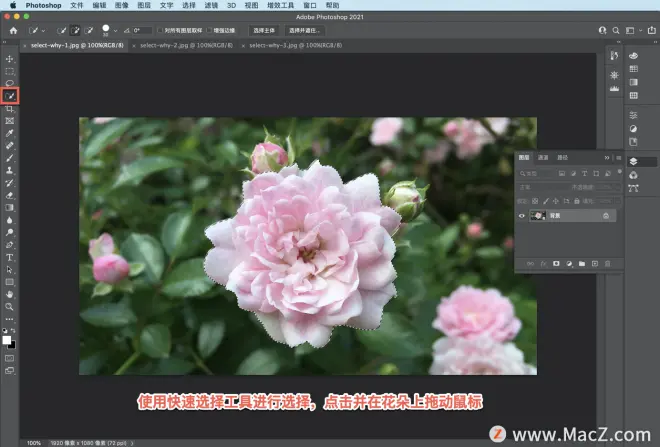
Task: Add a layer mask icon
Action: pos(556,263)
